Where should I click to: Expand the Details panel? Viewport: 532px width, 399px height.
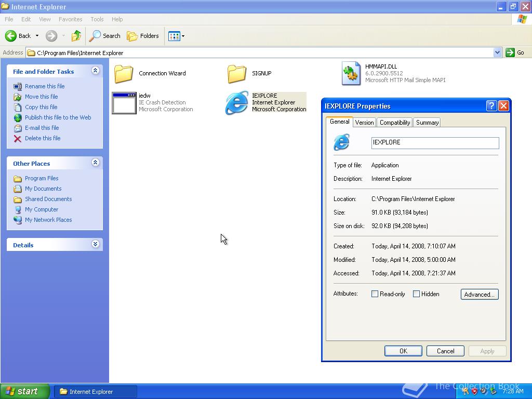pos(95,244)
